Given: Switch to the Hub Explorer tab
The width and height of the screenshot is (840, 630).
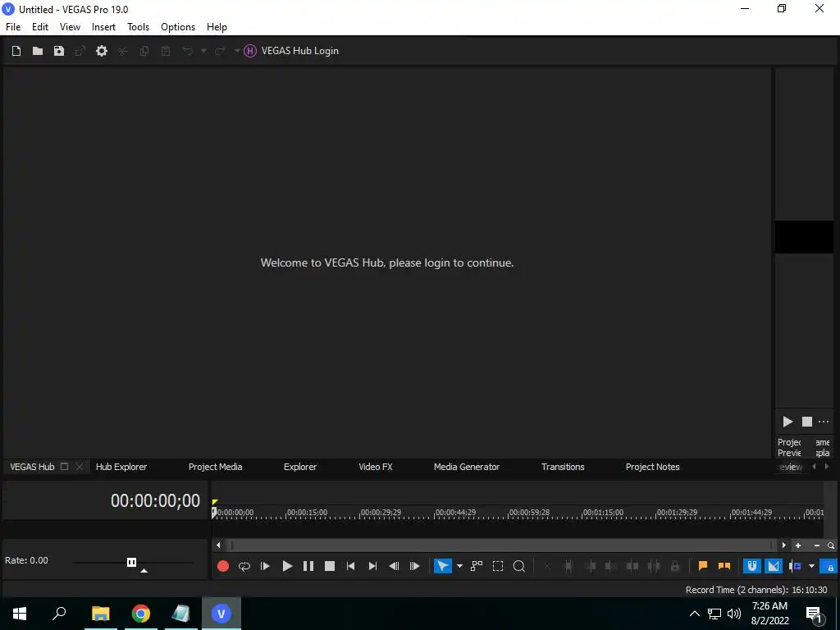Looking at the screenshot, I should pos(121,467).
